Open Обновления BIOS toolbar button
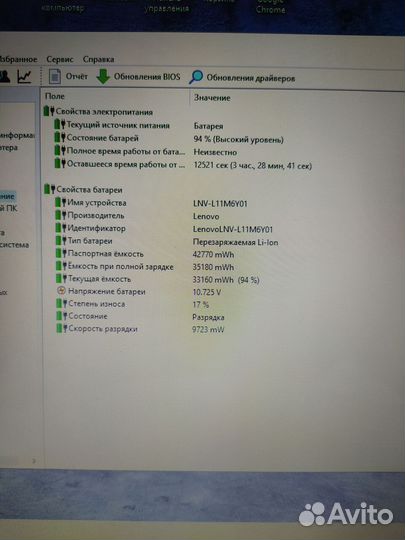Viewport: 405px width, 540px height. (x=138, y=77)
